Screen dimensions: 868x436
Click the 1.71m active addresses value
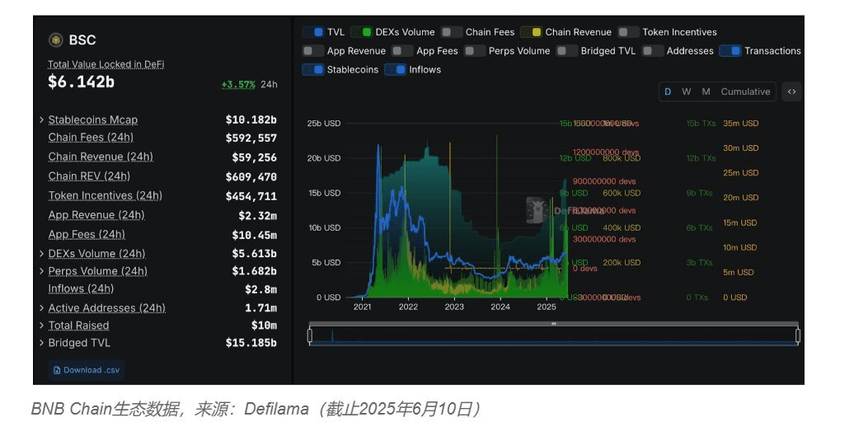pos(260,307)
